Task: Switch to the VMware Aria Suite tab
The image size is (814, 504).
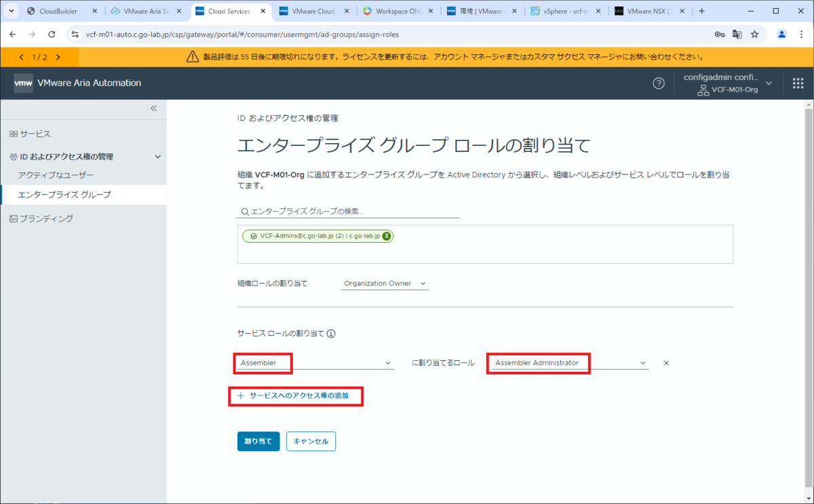Action: tap(145, 12)
